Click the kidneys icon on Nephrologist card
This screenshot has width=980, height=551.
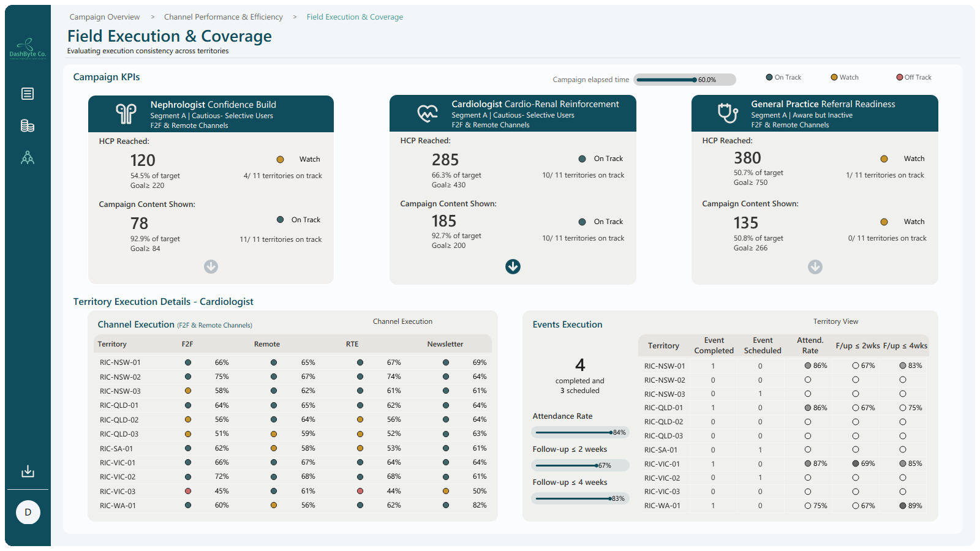pyautogui.click(x=126, y=113)
